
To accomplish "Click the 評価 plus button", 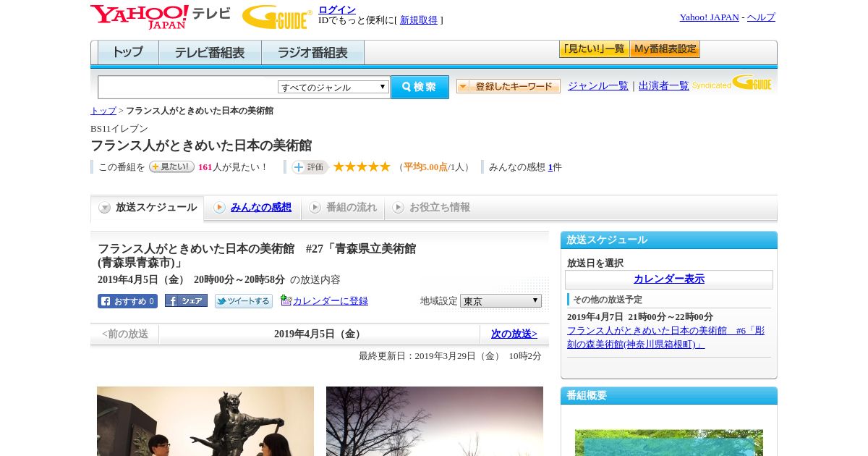I will click(310, 167).
